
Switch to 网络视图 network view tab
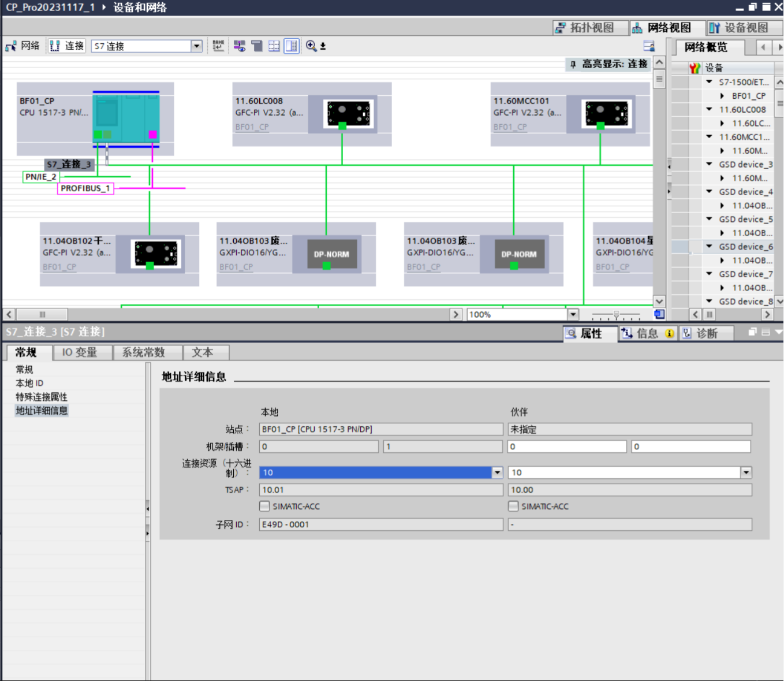pyautogui.click(x=667, y=28)
